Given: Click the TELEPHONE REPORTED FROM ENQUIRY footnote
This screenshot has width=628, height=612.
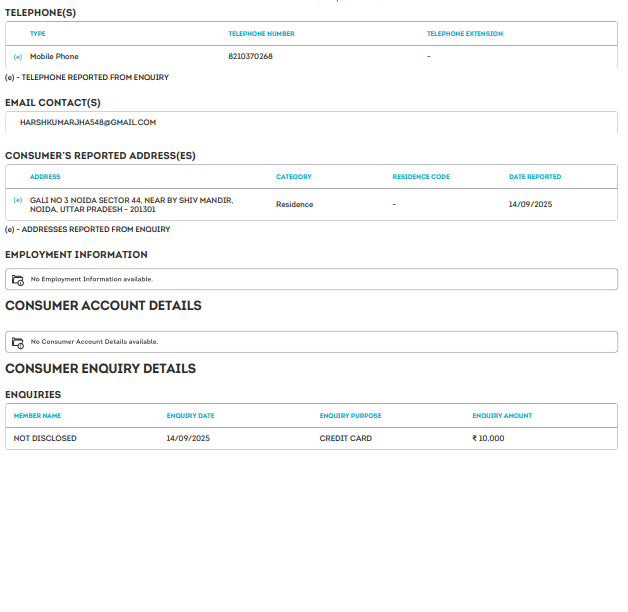Looking at the screenshot, I should [x=87, y=77].
